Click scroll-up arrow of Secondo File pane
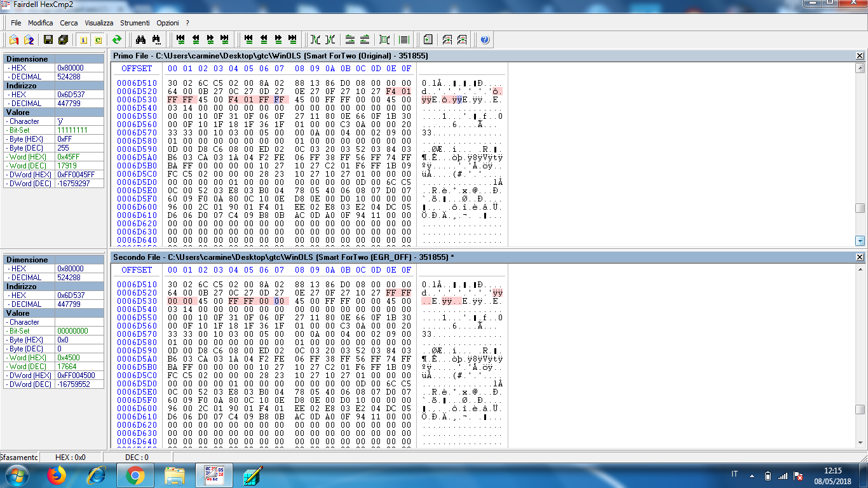Screen dimensions: 868x488 (x=860, y=269)
